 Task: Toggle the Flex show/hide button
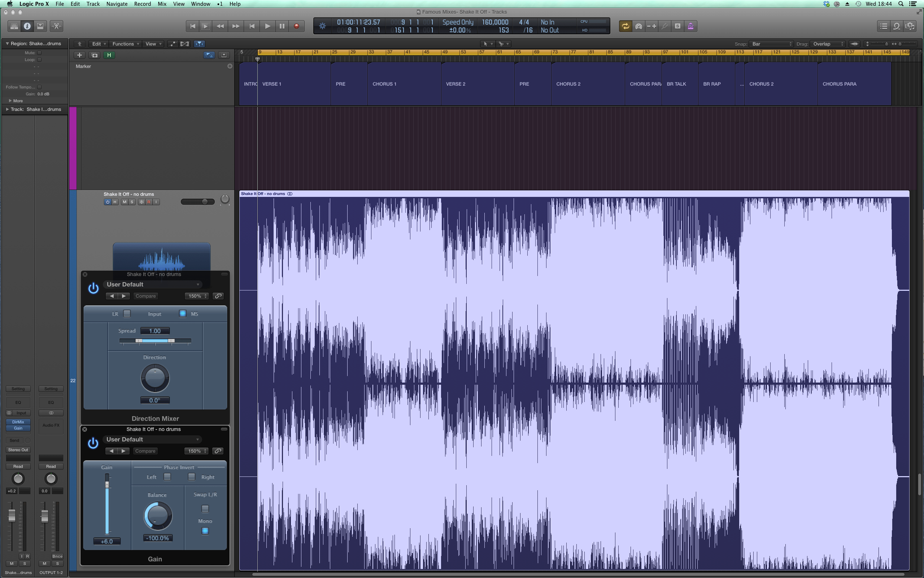tap(184, 44)
